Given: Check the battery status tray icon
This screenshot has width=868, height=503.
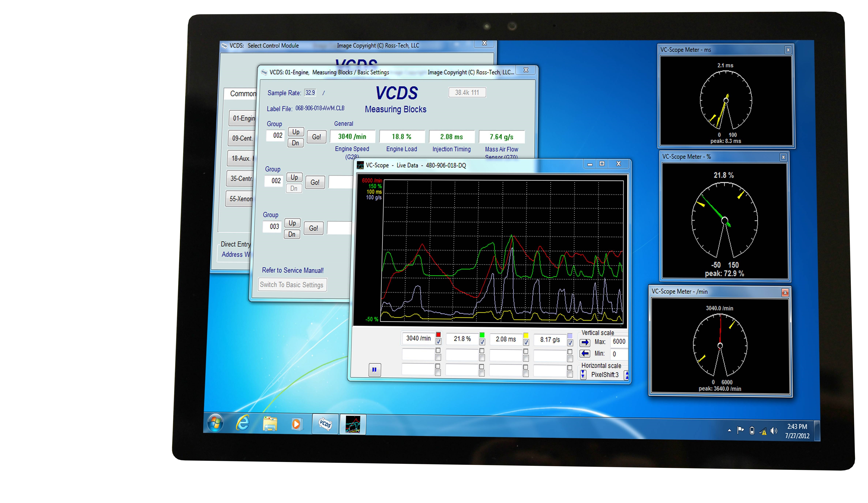Looking at the screenshot, I should 752,431.
